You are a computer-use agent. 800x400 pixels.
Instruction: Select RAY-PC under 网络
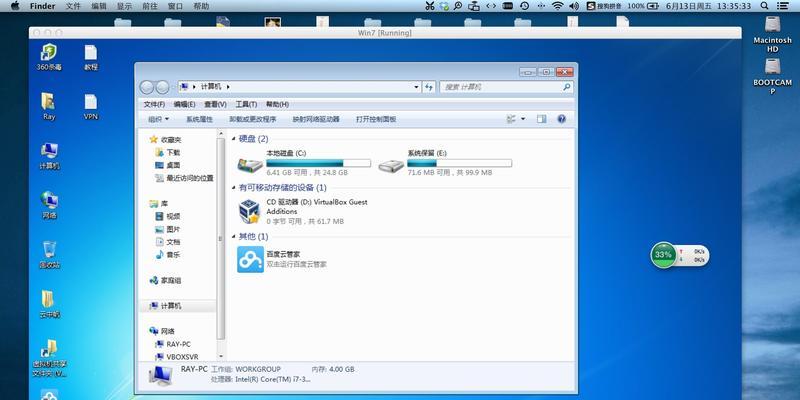coord(173,344)
